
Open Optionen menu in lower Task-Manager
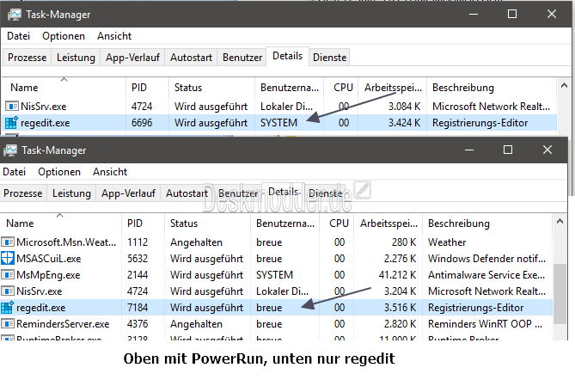coord(59,172)
